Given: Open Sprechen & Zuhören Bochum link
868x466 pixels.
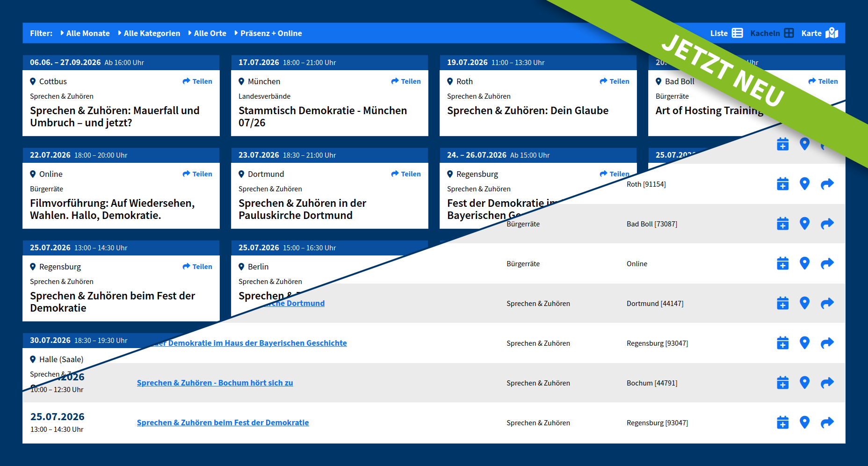Looking at the screenshot, I should (215, 383).
